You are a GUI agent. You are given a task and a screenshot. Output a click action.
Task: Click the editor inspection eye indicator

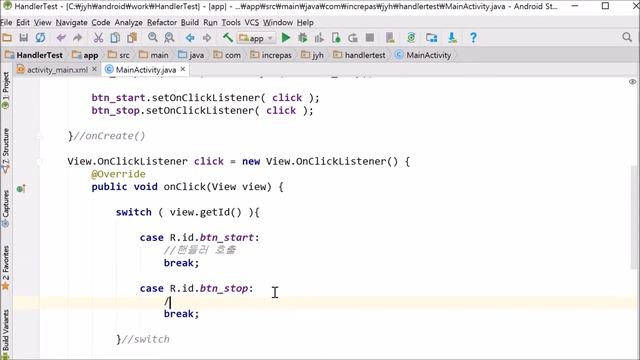click(632, 82)
